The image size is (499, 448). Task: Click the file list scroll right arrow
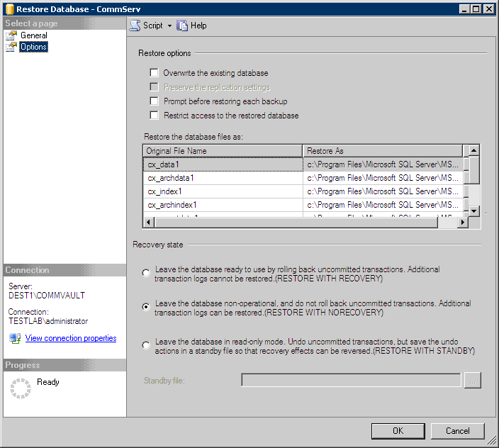463,223
